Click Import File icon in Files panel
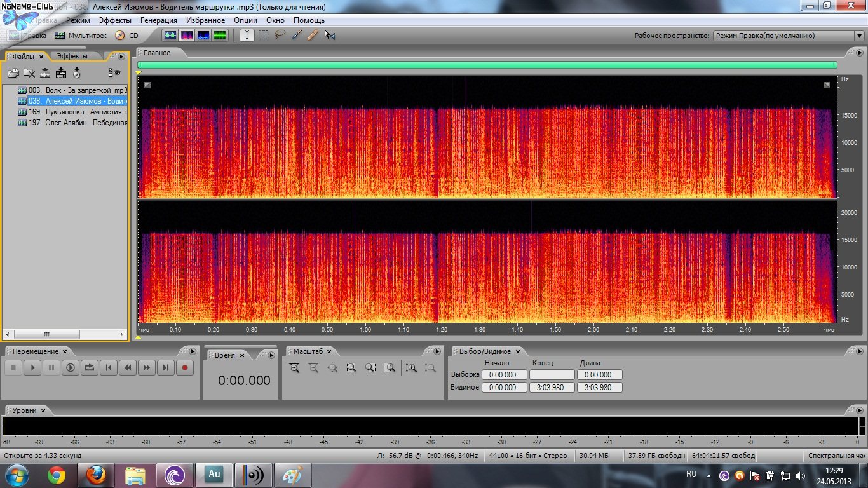This screenshot has width=868, height=488. (13, 73)
